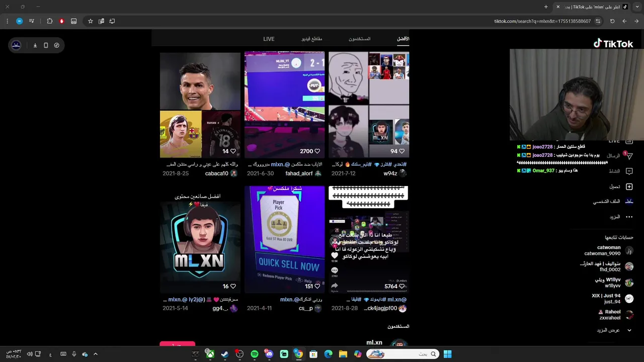
Task: Open followed account w1llyvv
Action: pyautogui.click(x=614, y=283)
